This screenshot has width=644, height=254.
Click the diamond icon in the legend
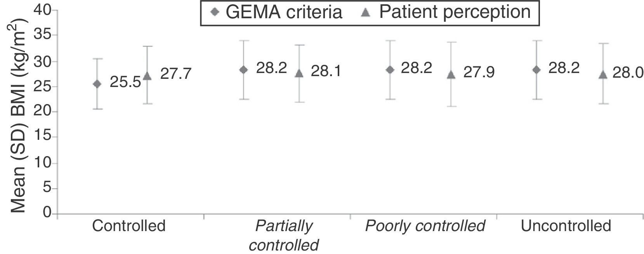click(x=212, y=12)
